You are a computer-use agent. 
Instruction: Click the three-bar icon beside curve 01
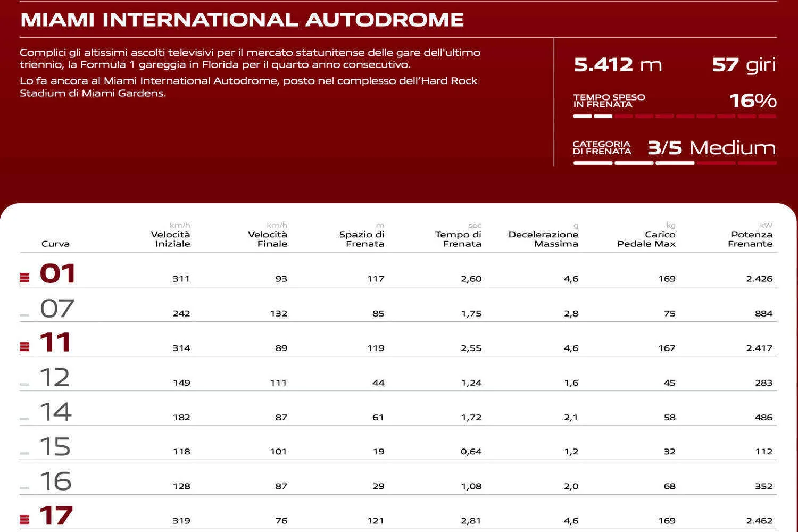[24, 277]
